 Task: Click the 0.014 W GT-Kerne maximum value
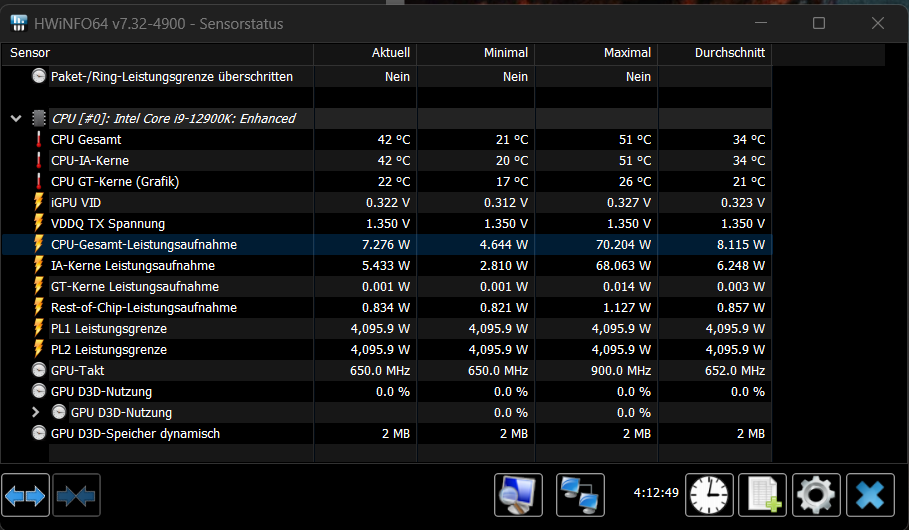tap(627, 286)
